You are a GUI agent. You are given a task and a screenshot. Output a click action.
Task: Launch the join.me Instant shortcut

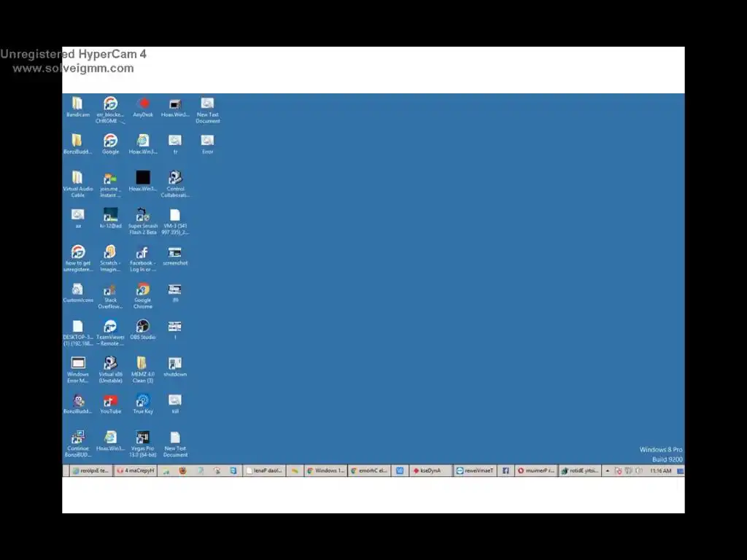coord(111,184)
